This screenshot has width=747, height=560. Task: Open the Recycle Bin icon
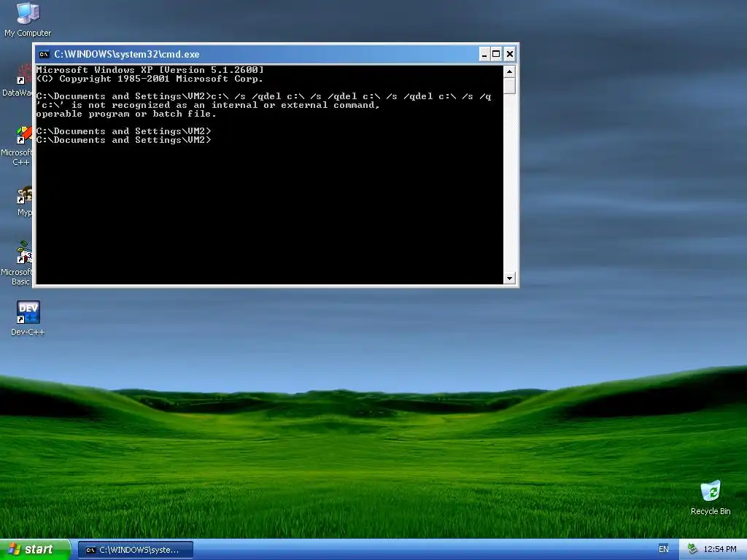[x=711, y=497]
